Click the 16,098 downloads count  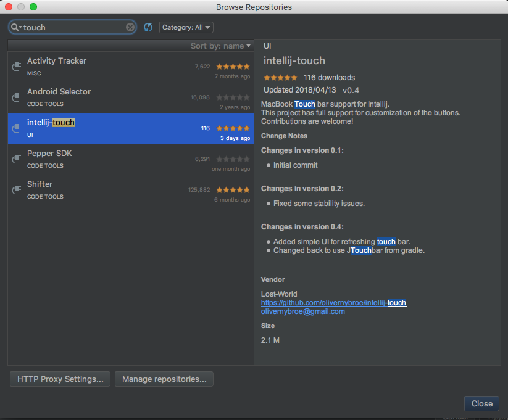pos(200,97)
